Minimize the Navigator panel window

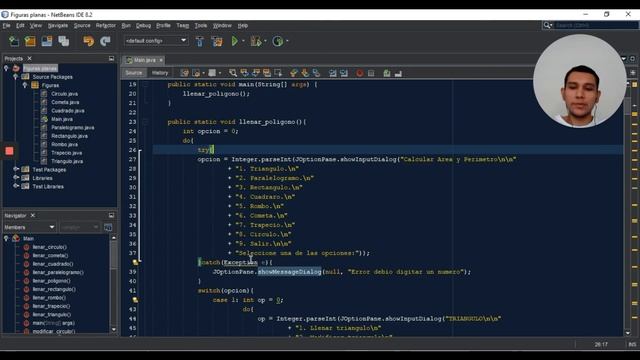click(111, 215)
